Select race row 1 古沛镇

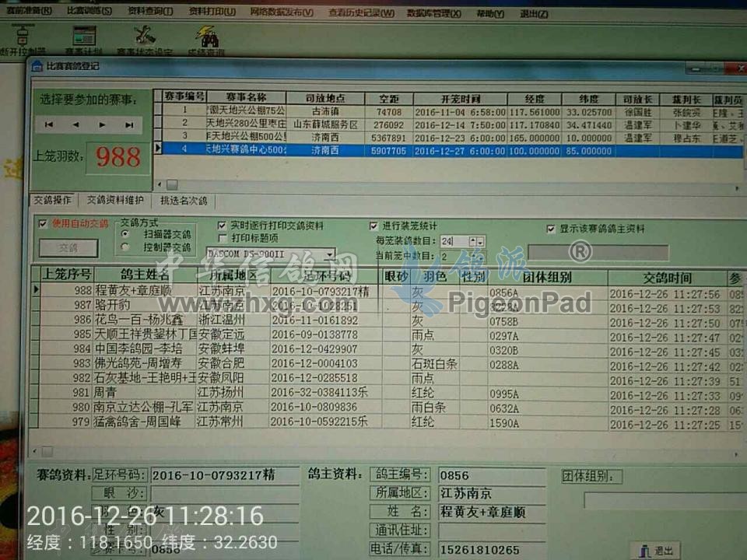click(x=448, y=112)
